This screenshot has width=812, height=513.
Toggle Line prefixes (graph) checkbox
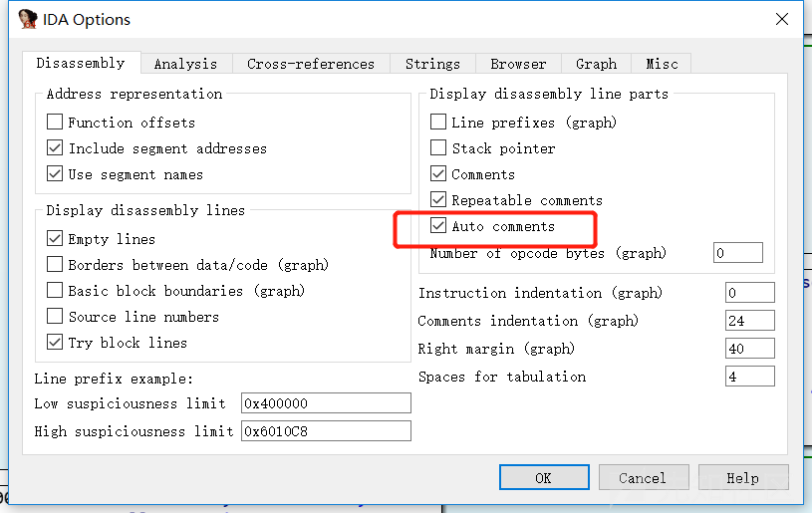point(438,123)
